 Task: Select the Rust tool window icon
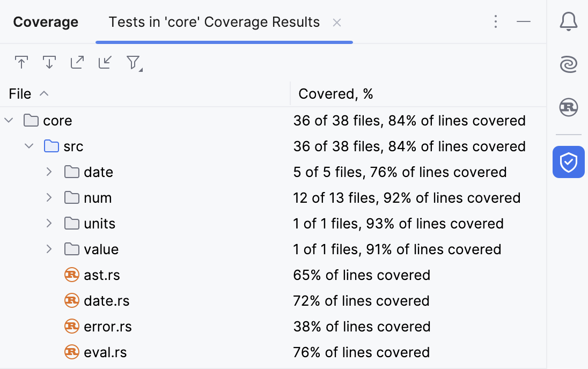[x=568, y=107]
